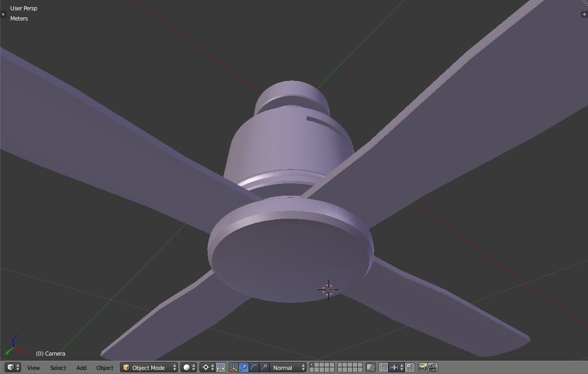
Task: Open the Normal transform orientation dropdown
Action: click(288, 368)
